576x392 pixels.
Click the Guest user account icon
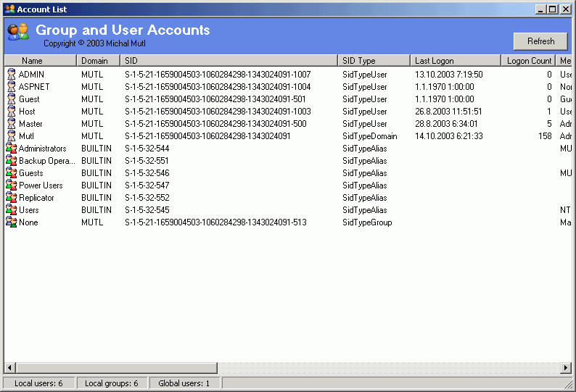11,99
